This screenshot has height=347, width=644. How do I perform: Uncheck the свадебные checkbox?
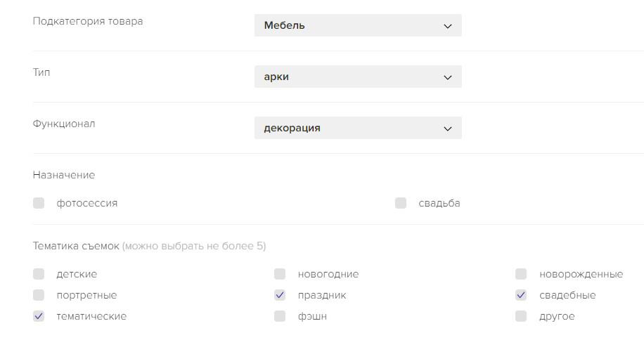click(x=521, y=295)
